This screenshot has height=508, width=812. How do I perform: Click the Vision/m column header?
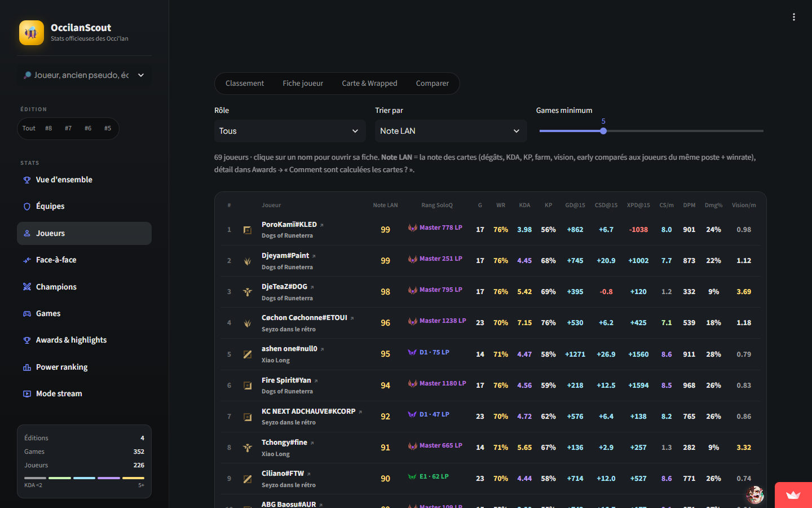(744, 205)
